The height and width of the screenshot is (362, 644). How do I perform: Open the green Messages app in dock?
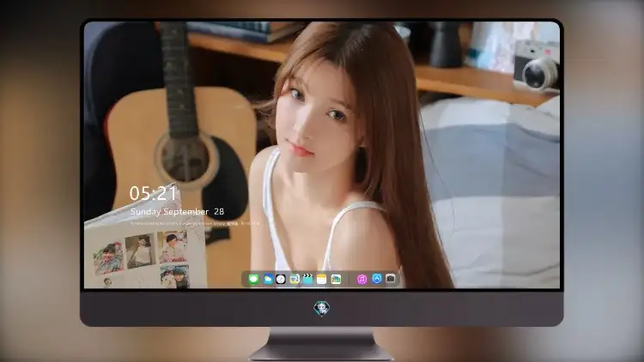coord(253,280)
